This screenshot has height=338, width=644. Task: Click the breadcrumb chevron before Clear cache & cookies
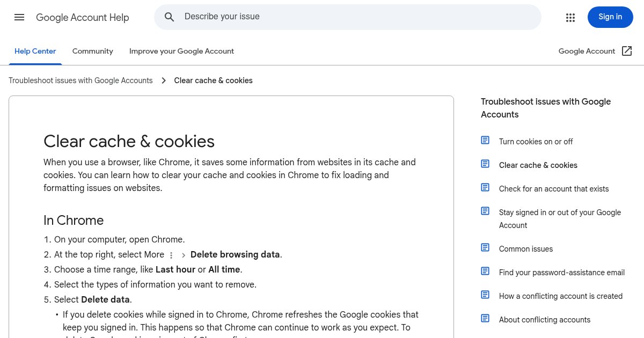point(164,80)
